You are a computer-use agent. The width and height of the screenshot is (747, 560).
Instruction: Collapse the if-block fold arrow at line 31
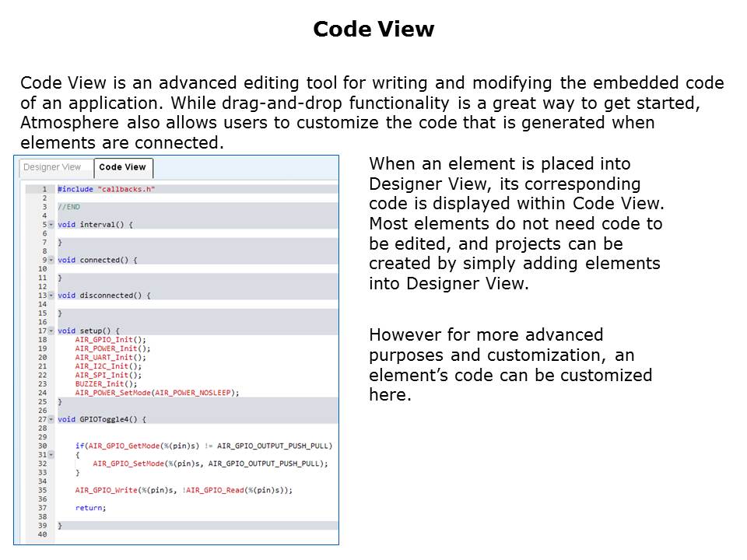[x=51, y=455]
